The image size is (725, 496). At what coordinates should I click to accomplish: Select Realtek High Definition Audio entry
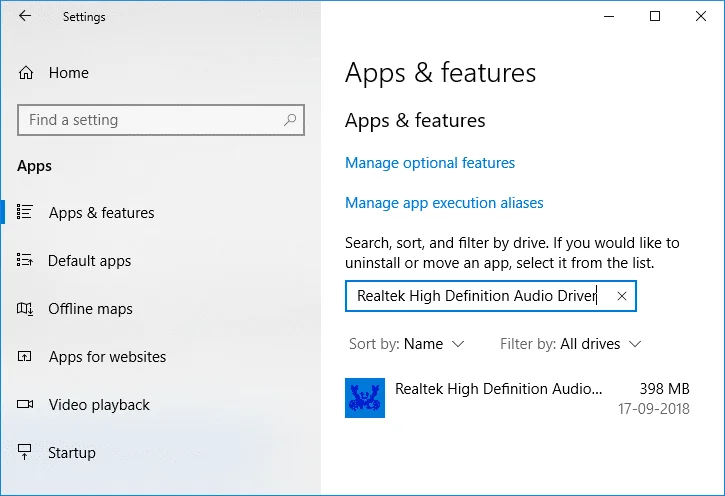[517, 398]
